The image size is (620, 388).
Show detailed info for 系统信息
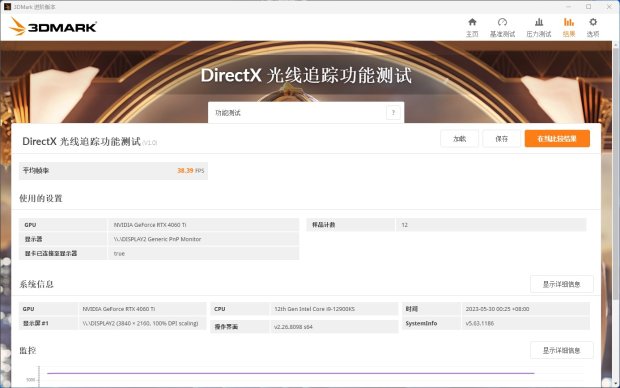561,284
